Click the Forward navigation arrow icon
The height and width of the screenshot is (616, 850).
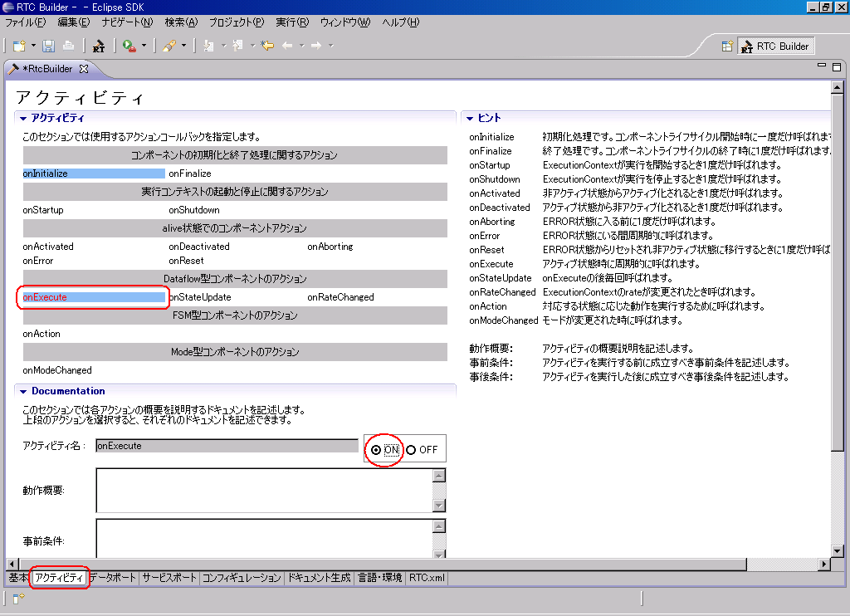click(x=316, y=46)
